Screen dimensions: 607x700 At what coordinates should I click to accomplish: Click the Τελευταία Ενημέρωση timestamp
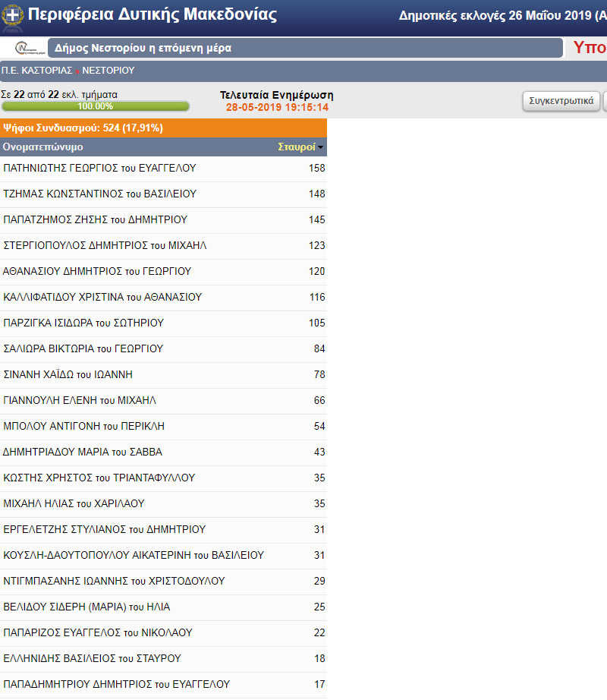point(276,107)
